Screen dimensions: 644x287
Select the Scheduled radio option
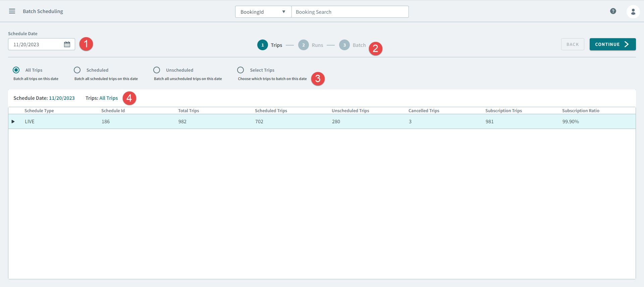(77, 70)
